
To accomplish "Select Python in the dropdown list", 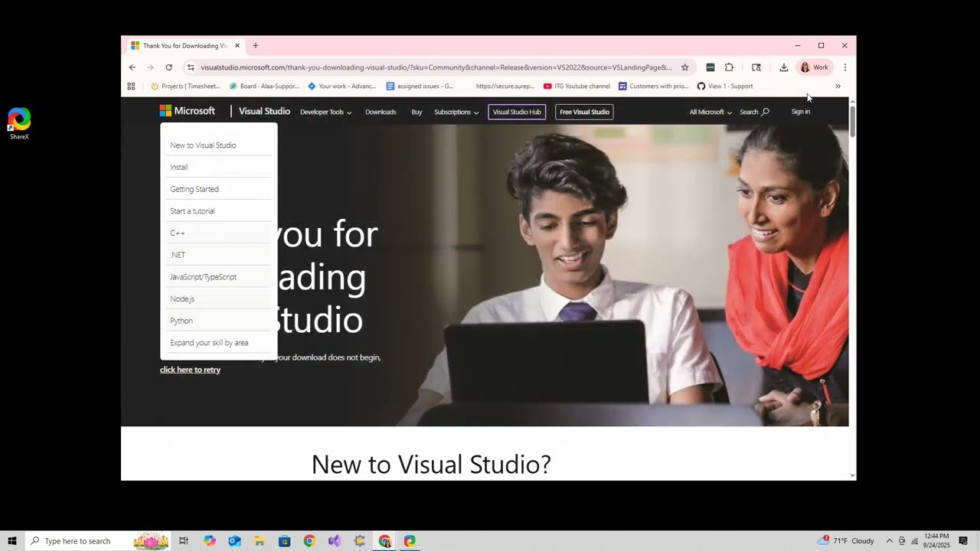I will tap(219, 321).
